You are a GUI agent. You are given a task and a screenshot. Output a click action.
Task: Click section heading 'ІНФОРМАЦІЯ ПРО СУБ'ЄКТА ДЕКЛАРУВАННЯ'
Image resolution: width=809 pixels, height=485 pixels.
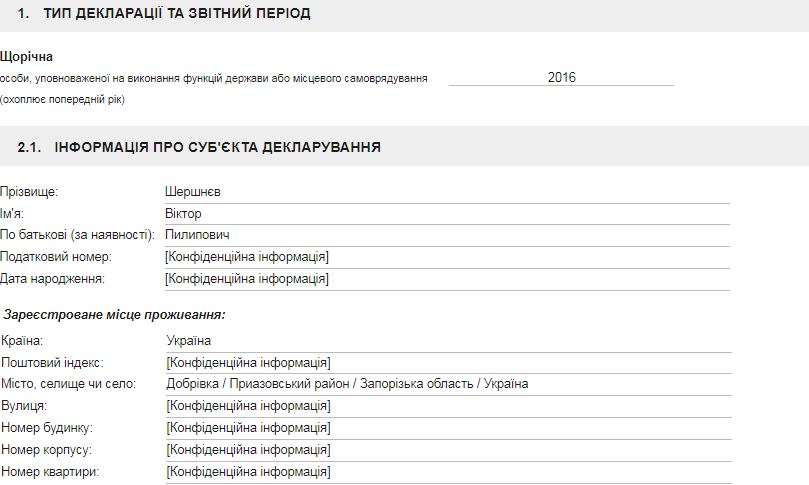(218, 147)
